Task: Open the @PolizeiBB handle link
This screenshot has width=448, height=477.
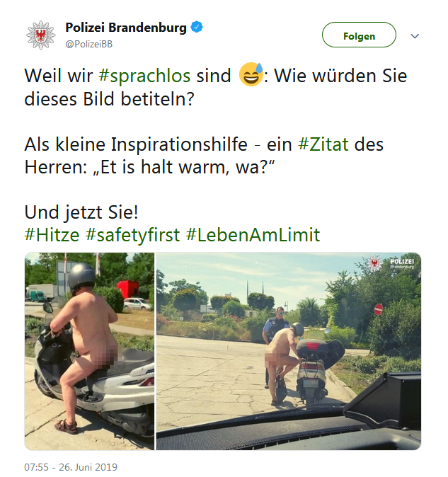Action: coord(88,44)
